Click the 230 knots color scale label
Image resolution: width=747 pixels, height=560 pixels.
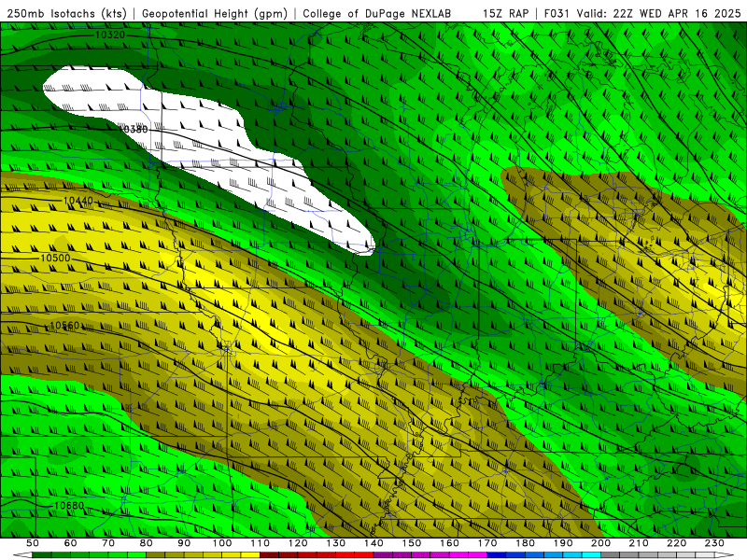pos(714,543)
